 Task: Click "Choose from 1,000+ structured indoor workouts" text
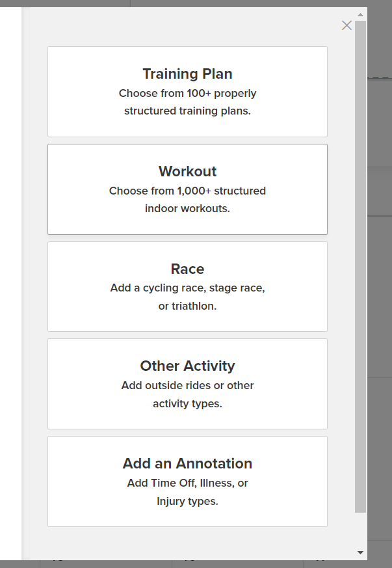187,200
